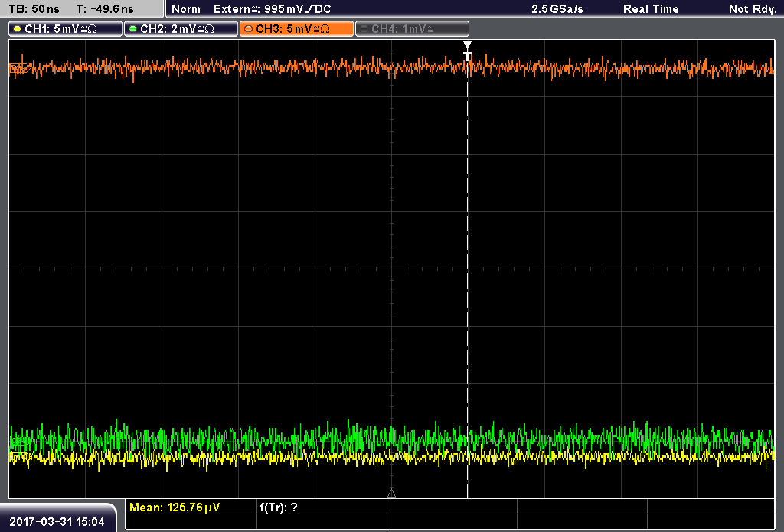The height and width of the screenshot is (532, 784).
Task: Select the active CH3 5 mV channel tab
Action: [x=296, y=29]
